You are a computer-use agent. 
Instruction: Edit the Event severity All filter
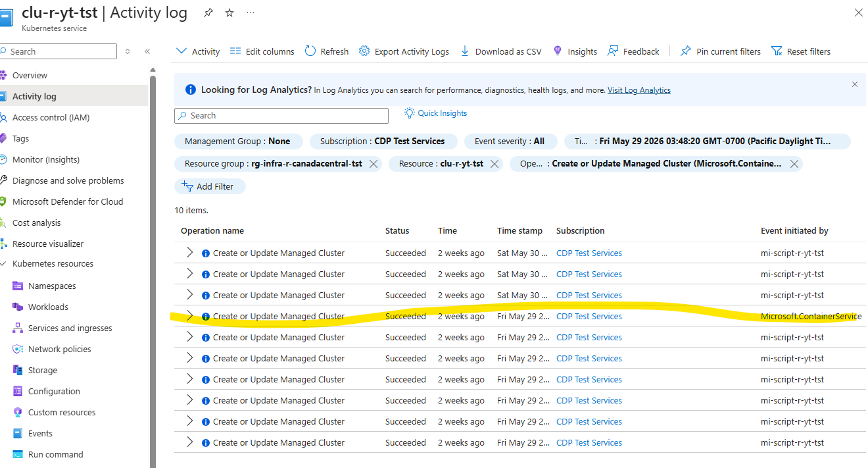510,141
